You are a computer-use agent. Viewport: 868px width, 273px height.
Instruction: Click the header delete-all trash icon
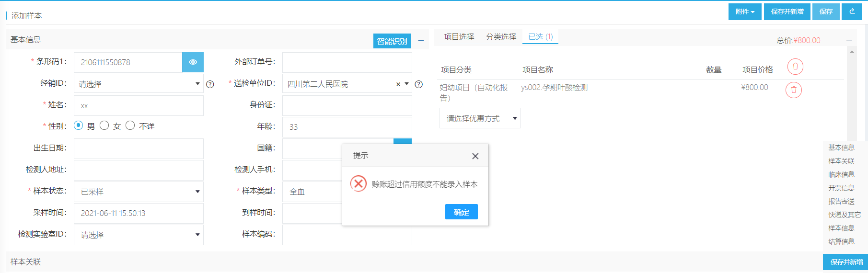click(795, 67)
